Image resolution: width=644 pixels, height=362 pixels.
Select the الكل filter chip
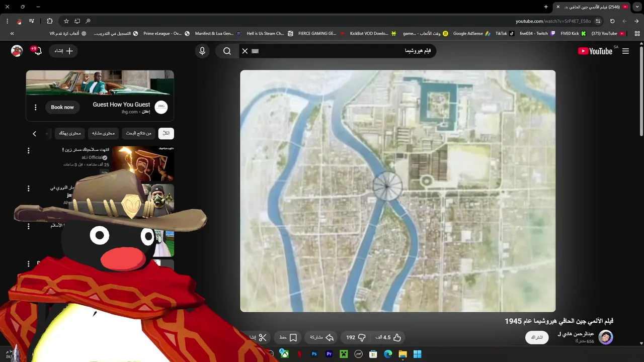pos(166,133)
